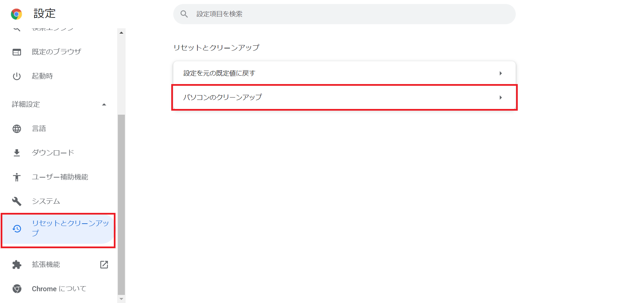Open 拡張機能 via the external link icon

coord(104,264)
